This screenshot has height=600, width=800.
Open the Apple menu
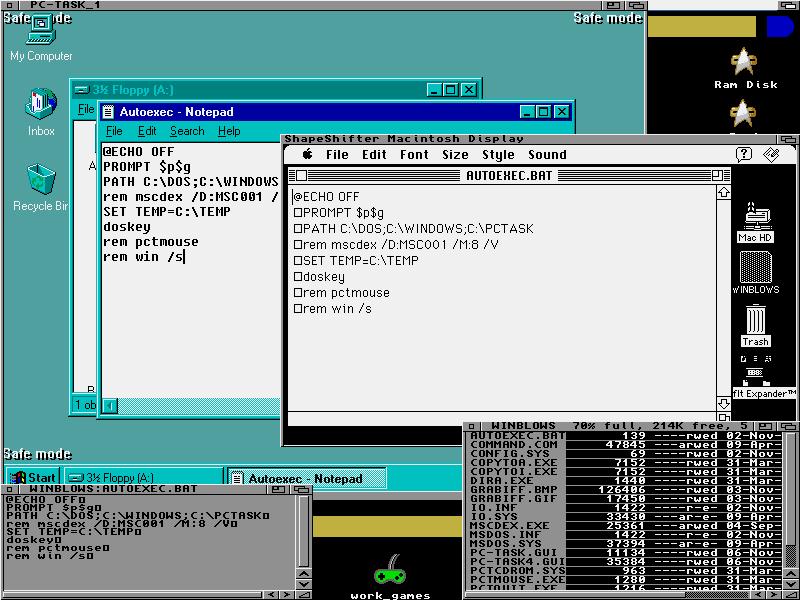click(308, 154)
